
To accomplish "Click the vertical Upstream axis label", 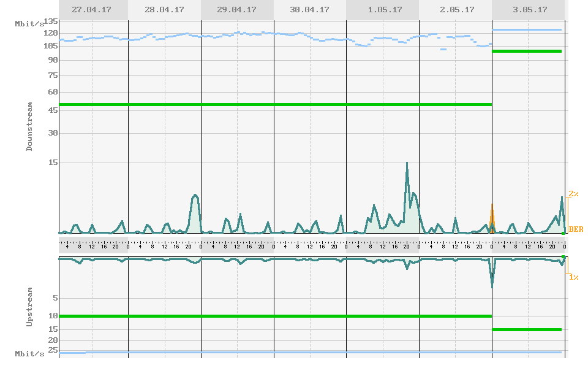I will (x=29, y=305).
